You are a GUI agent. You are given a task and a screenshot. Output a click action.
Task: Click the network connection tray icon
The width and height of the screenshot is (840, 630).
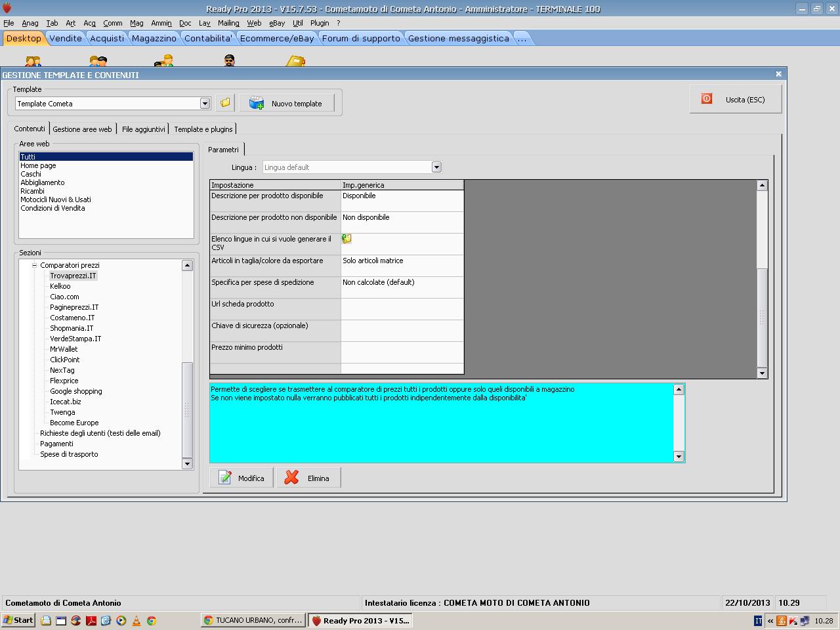tap(804, 620)
